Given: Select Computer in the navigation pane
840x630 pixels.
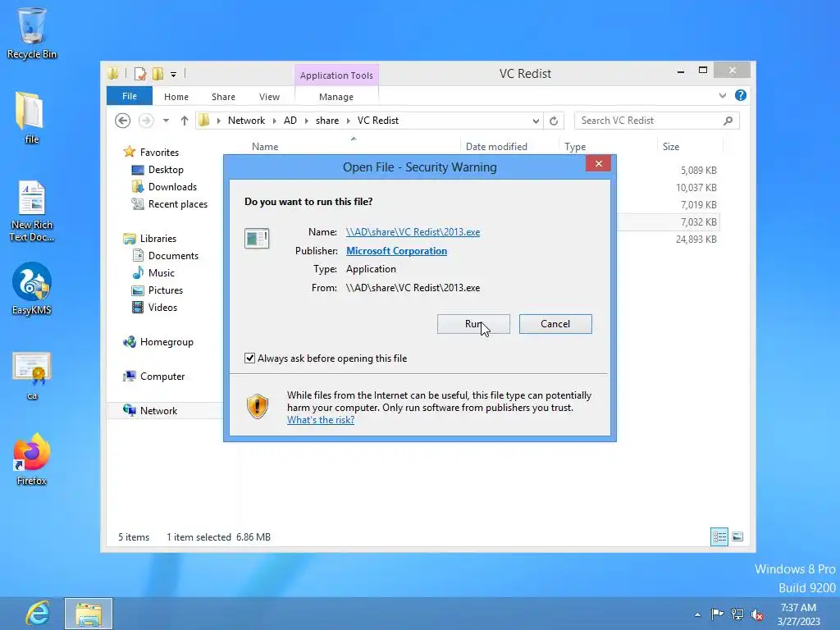Looking at the screenshot, I should point(153,376).
